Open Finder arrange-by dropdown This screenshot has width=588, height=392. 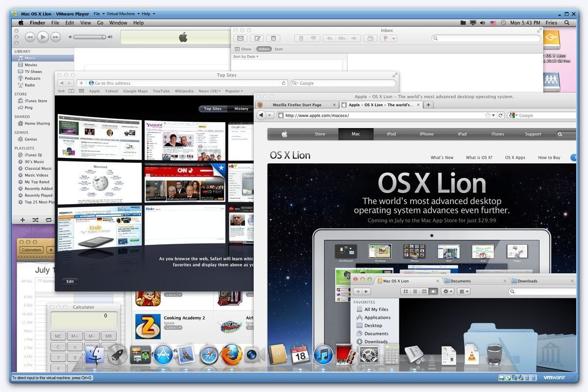[x=464, y=291]
